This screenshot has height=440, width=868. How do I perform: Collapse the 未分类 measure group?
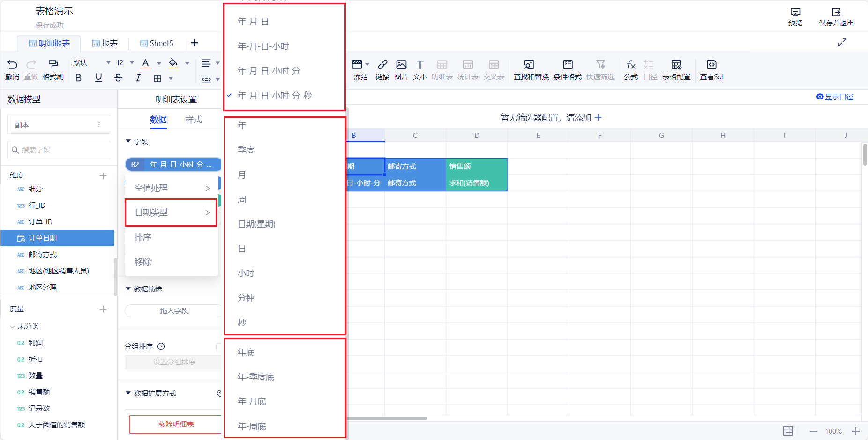point(12,326)
